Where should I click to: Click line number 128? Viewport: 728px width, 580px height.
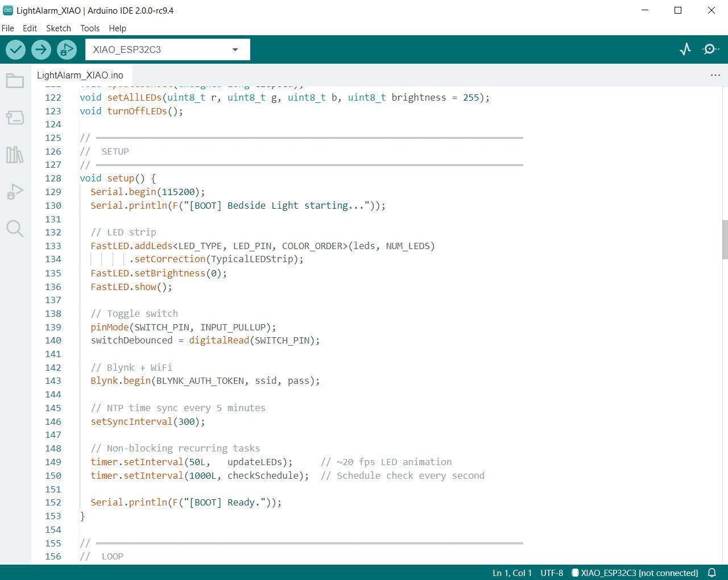(x=53, y=179)
